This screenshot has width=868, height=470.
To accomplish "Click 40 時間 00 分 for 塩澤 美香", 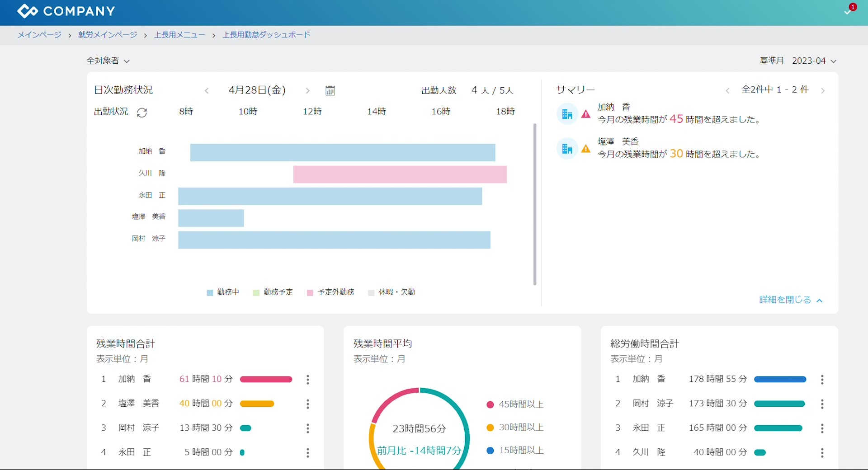I will pyautogui.click(x=206, y=404).
